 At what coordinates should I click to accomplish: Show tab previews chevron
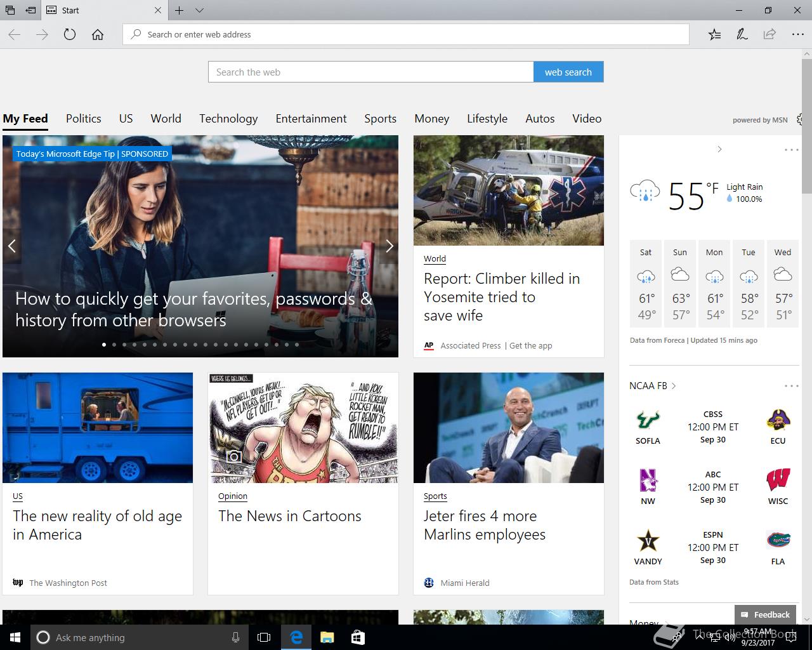click(x=199, y=10)
